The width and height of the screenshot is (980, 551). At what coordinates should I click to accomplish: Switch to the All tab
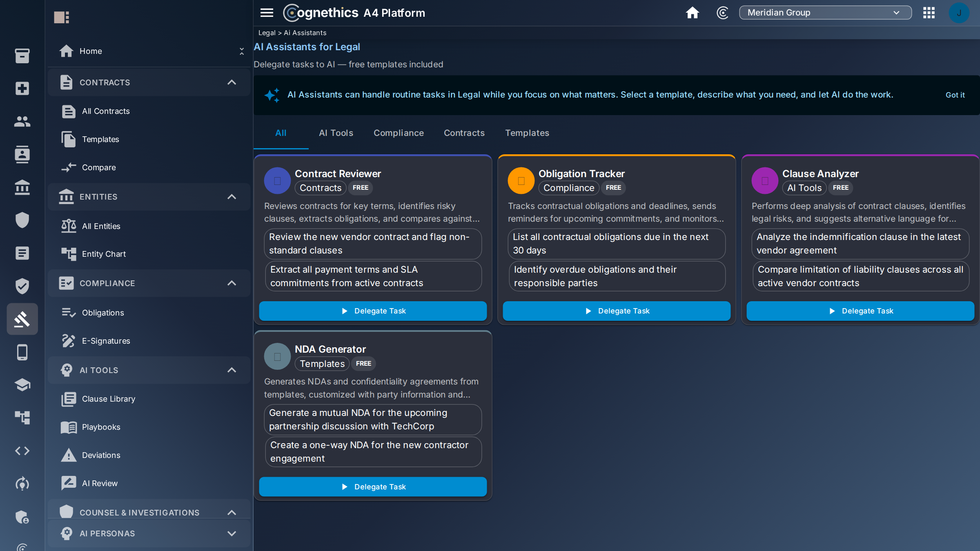[x=281, y=133]
